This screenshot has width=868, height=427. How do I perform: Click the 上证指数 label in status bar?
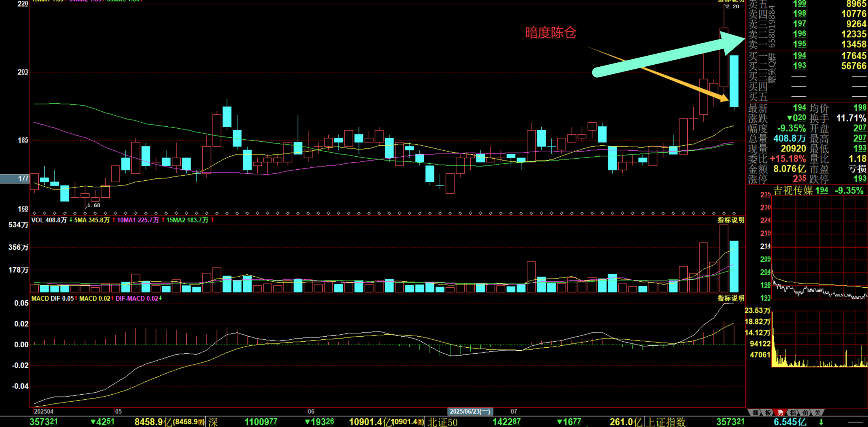(666, 422)
